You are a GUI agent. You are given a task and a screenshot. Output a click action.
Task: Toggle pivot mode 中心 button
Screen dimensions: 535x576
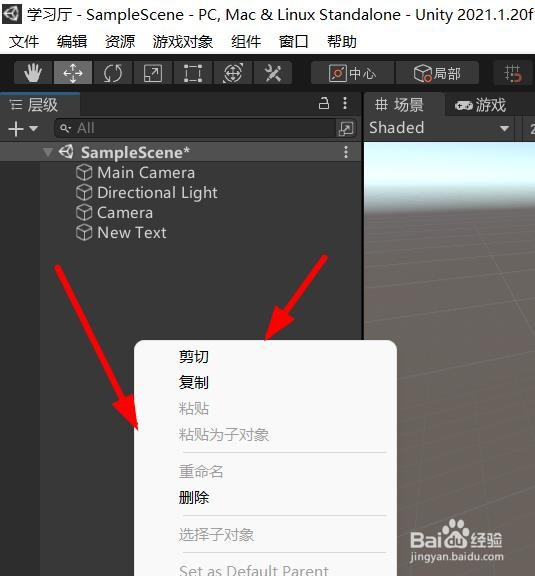pos(352,73)
